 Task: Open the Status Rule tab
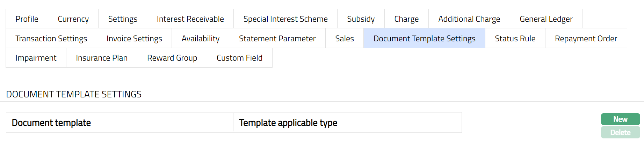[515, 39]
